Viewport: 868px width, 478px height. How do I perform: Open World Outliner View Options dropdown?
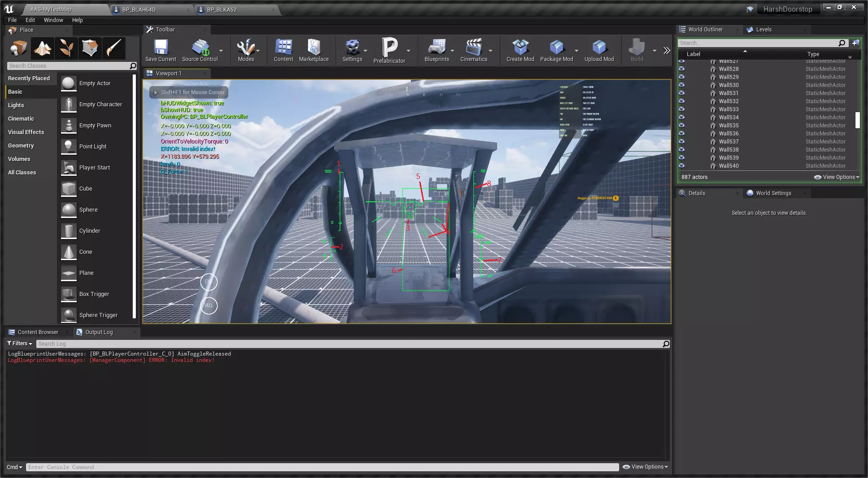pos(837,177)
